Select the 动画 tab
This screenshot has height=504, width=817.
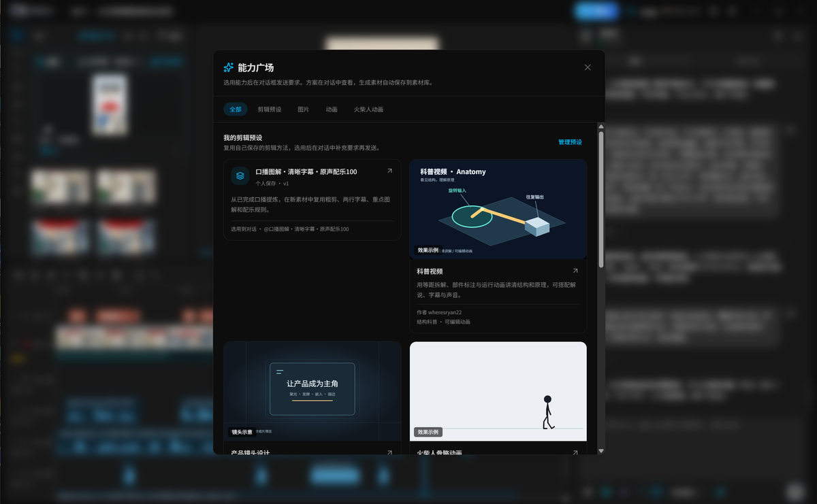pyautogui.click(x=332, y=109)
